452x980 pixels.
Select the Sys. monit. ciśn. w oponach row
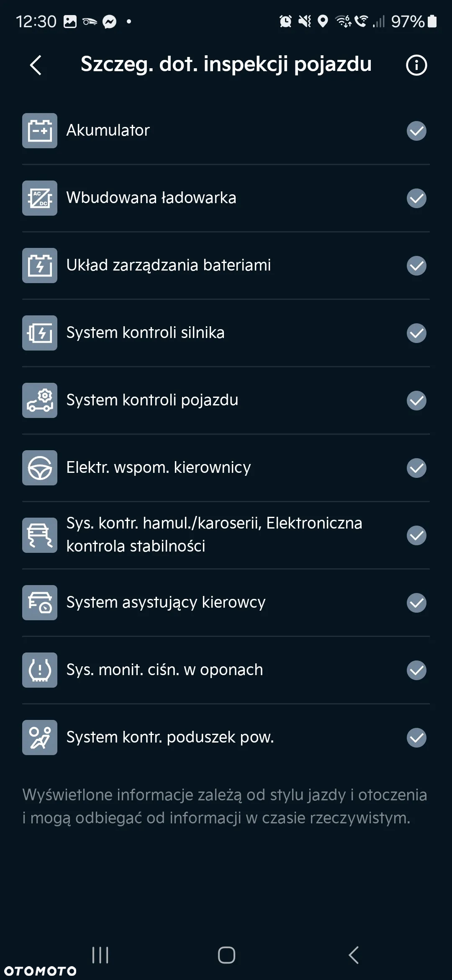tap(226, 670)
